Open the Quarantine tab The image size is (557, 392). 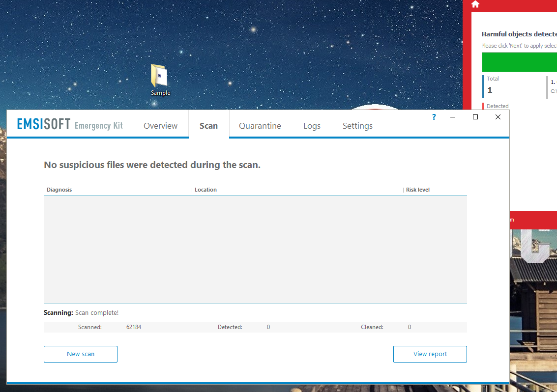[260, 126]
